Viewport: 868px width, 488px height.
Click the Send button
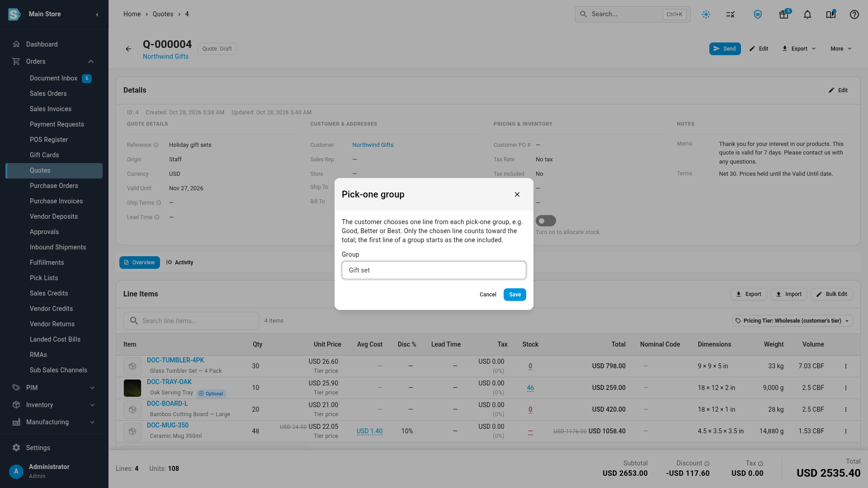(725, 49)
